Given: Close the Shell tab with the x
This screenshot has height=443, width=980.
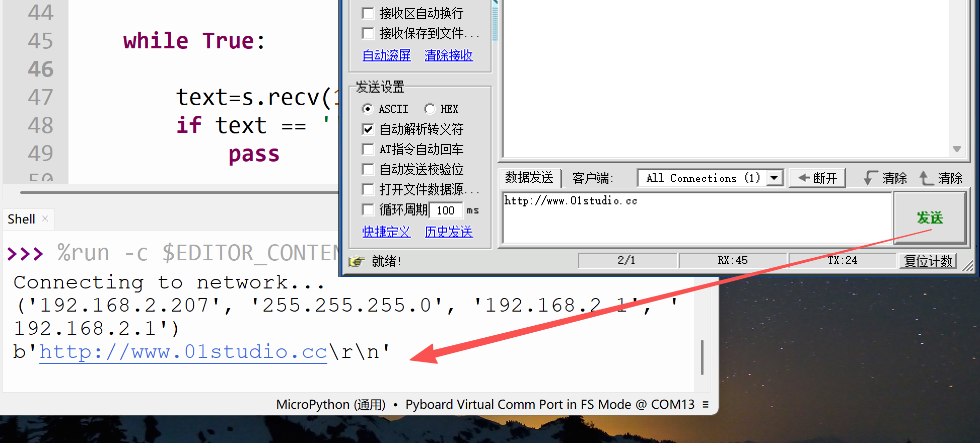Looking at the screenshot, I should (45, 218).
